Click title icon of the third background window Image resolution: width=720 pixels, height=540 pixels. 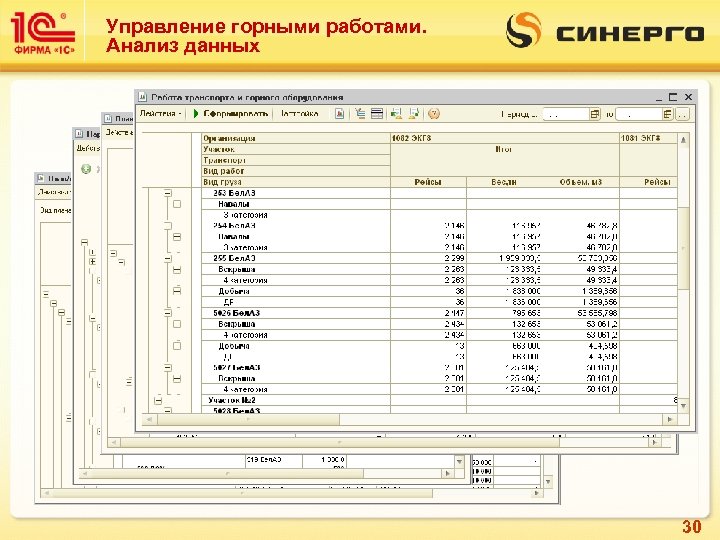tap(79, 134)
